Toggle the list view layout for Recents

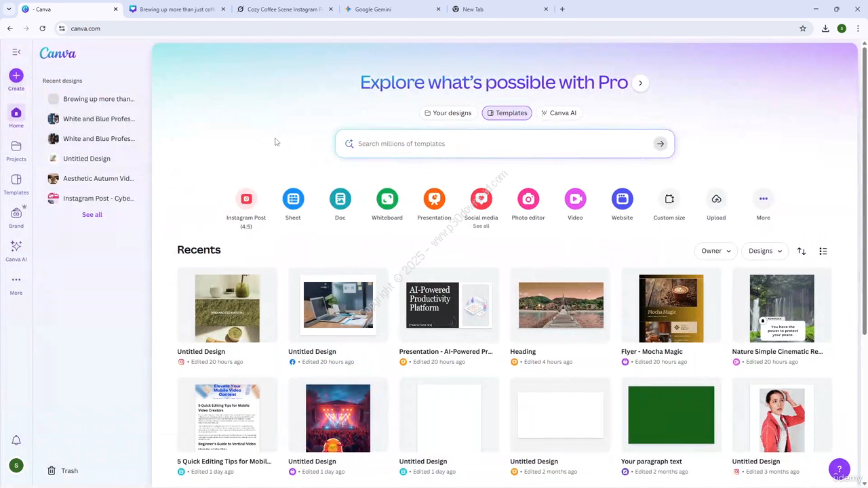(823, 251)
